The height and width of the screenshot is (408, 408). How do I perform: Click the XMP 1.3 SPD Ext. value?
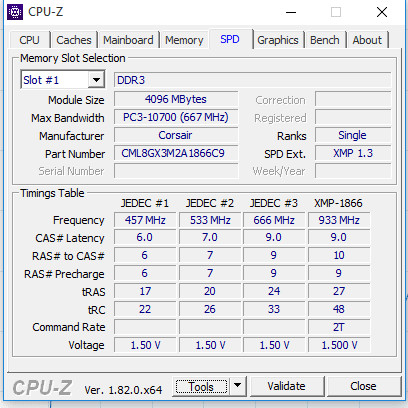click(353, 153)
